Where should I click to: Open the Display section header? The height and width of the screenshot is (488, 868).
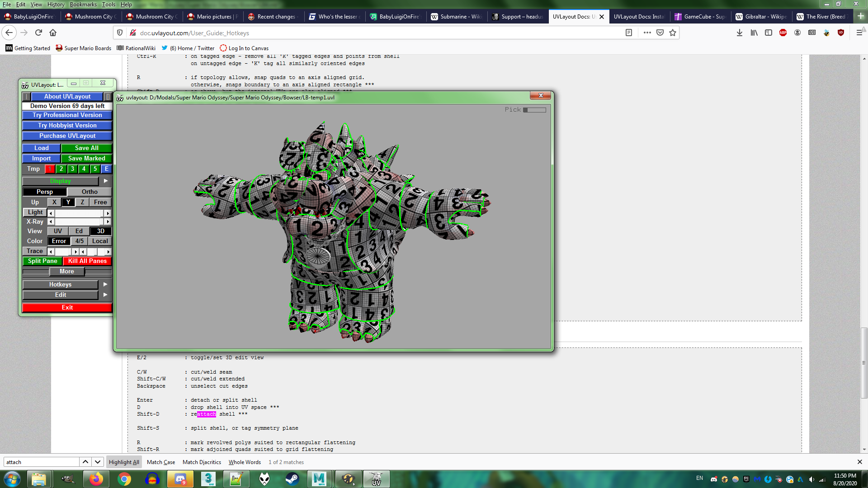pos(61,181)
